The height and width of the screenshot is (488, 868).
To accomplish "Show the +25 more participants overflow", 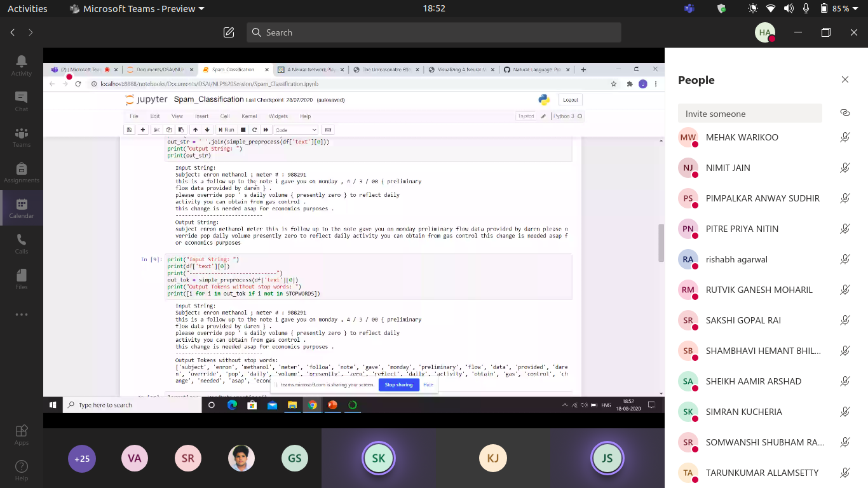I will point(82,458).
